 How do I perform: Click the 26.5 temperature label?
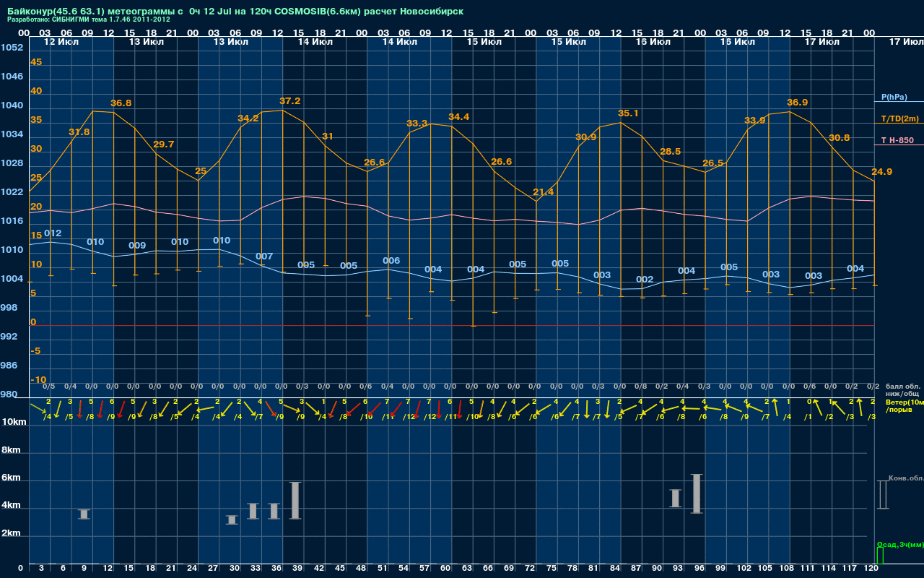pyautogui.click(x=712, y=163)
